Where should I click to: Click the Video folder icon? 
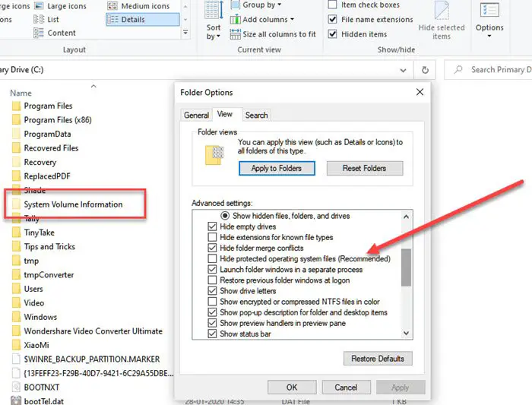pos(16,303)
